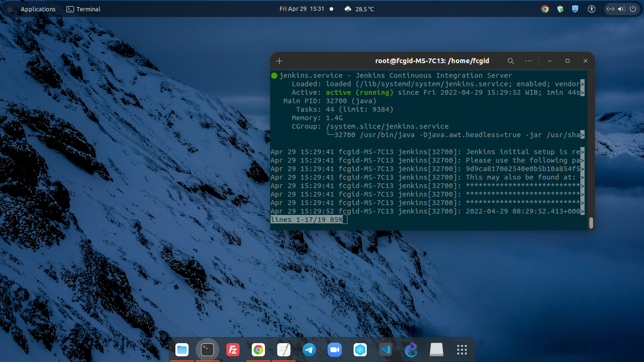The width and height of the screenshot is (644, 362).
Task: Open Zoom from the dock
Action: [335, 350]
